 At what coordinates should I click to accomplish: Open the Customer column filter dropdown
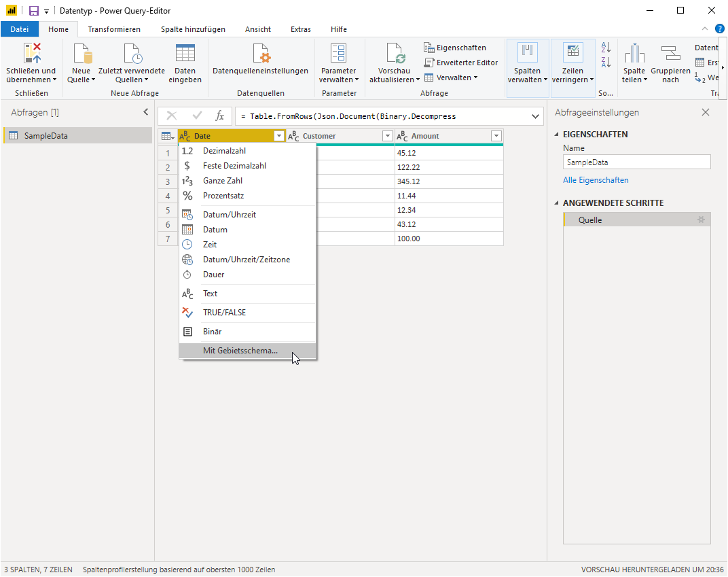[387, 136]
